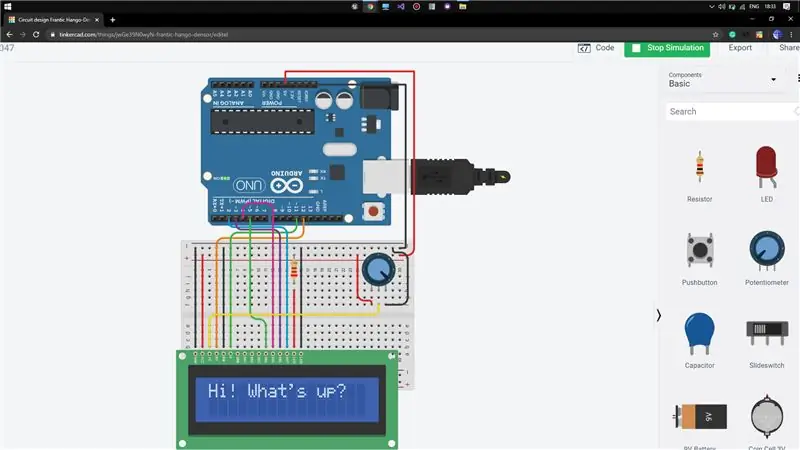Select the Capacitor component
Image resolution: width=800 pixels, height=450 pixels.
(x=699, y=341)
